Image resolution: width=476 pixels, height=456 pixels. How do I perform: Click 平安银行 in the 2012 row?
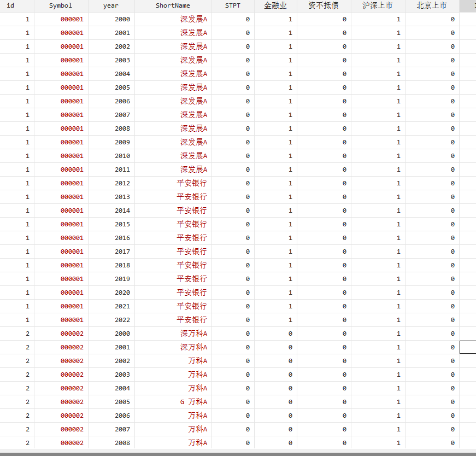[x=192, y=183]
